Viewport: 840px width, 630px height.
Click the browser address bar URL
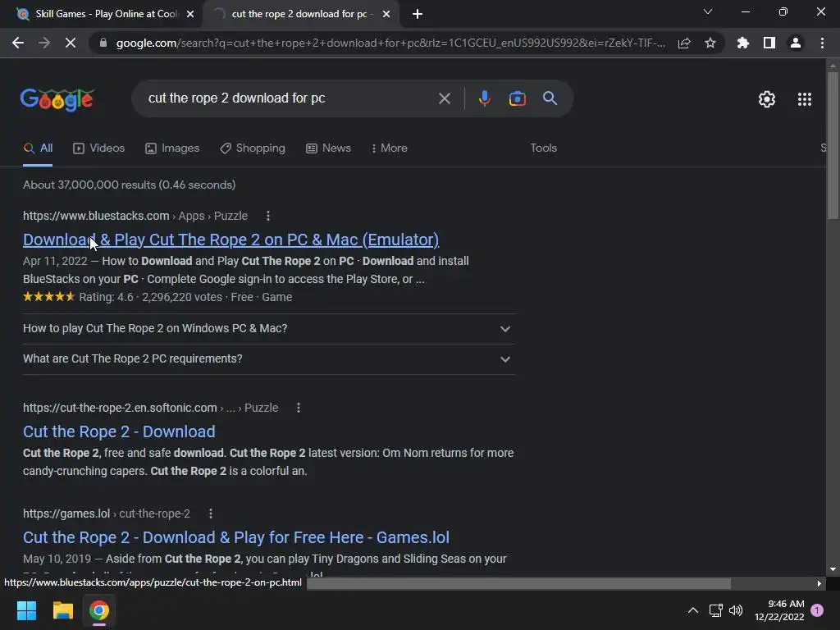click(x=390, y=43)
